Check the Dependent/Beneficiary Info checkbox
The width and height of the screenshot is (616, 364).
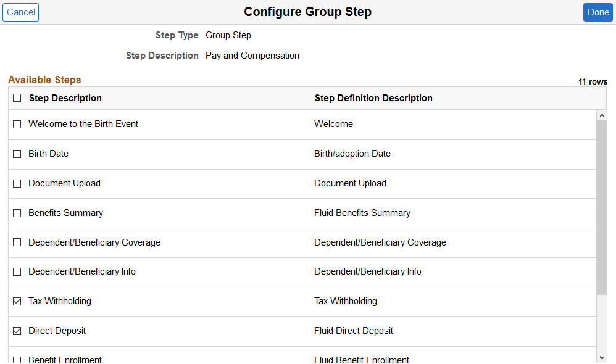(x=17, y=271)
